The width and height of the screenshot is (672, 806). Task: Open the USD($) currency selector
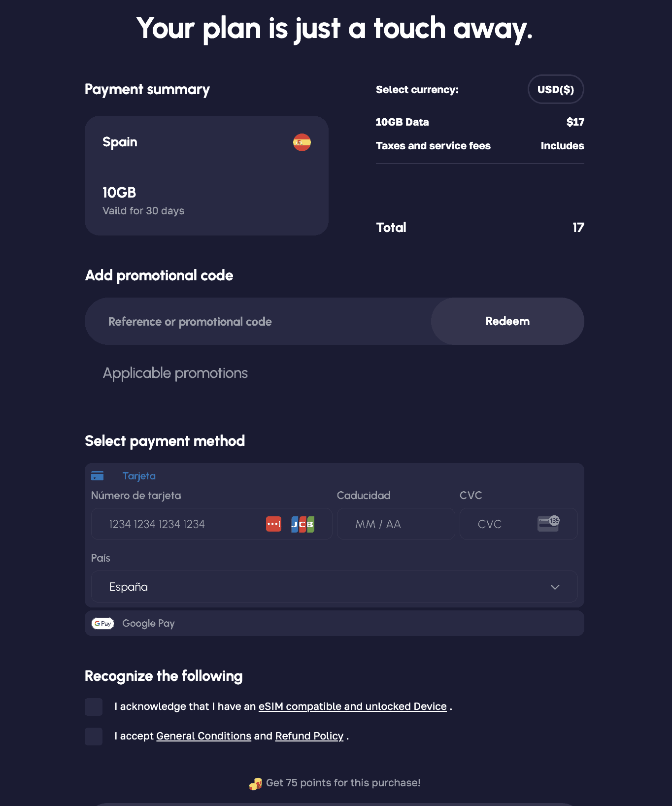(x=555, y=90)
